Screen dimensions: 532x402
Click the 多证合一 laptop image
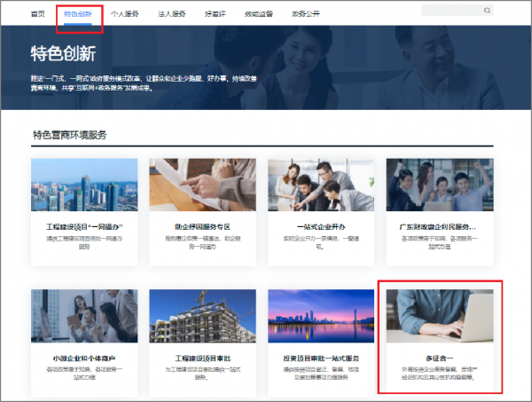pos(439,315)
